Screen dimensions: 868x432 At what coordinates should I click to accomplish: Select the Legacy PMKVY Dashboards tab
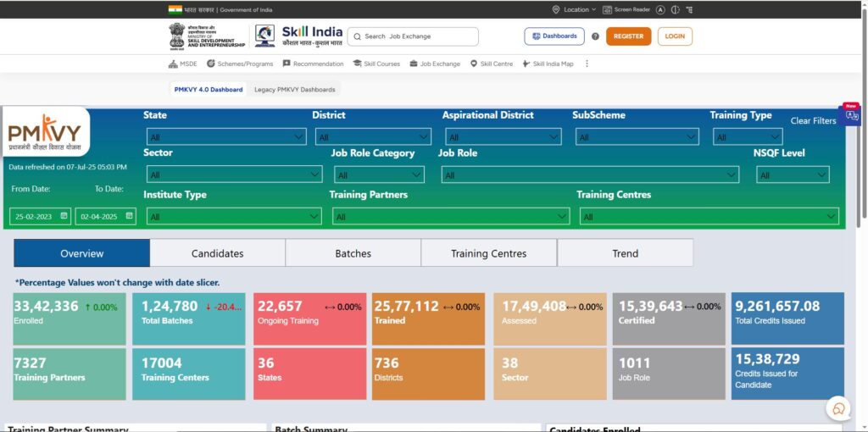click(294, 89)
